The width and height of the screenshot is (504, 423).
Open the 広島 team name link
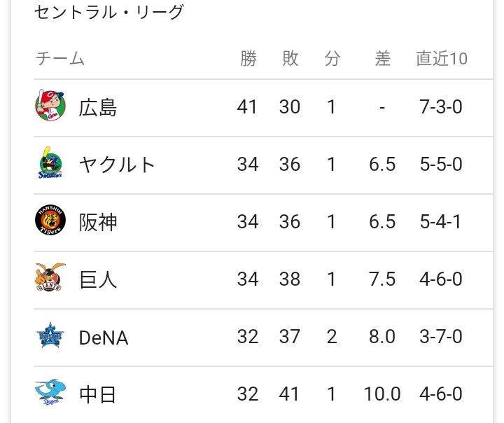pos(98,107)
